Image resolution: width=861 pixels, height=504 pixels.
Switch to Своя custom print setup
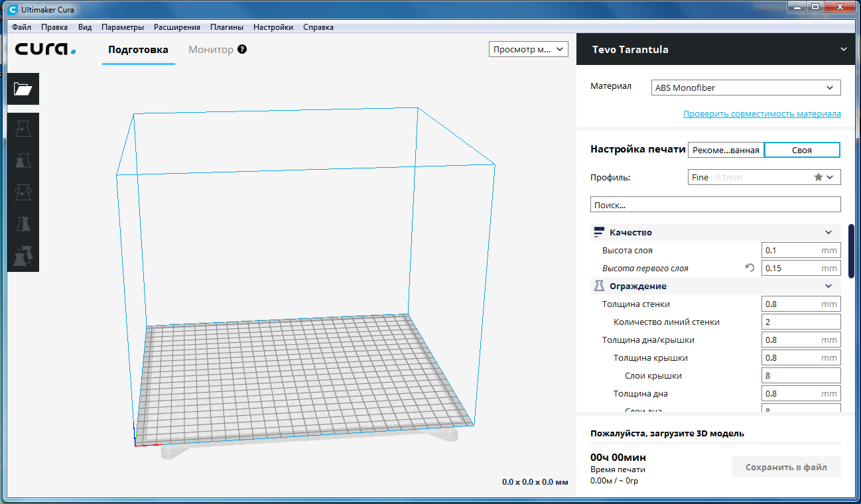pyautogui.click(x=802, y=150)
